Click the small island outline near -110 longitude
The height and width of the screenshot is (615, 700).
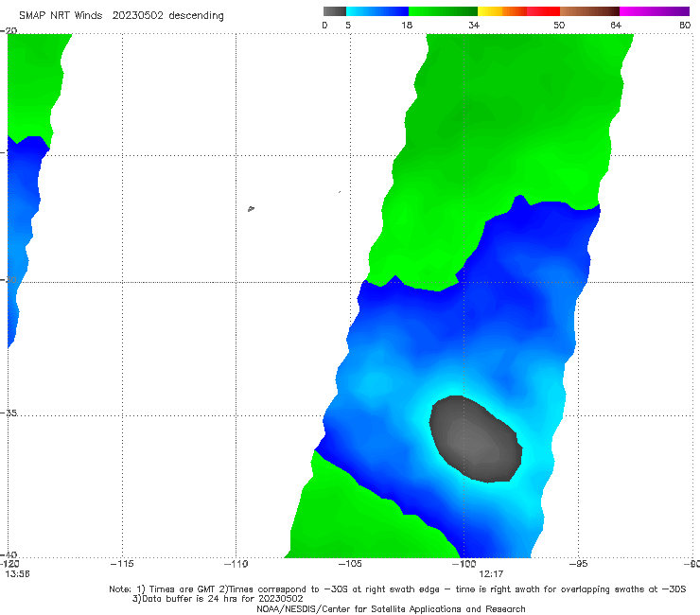251,208
